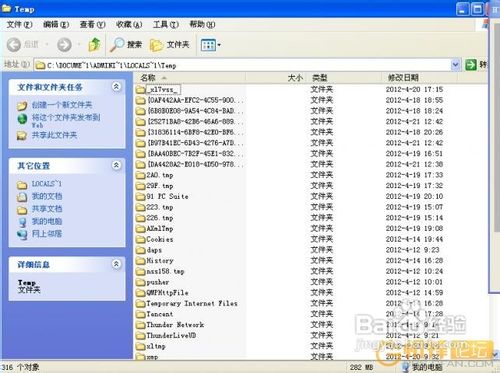Click the Forward navigation arrow icon
The image size is (500, 373).
pos(64,44)
